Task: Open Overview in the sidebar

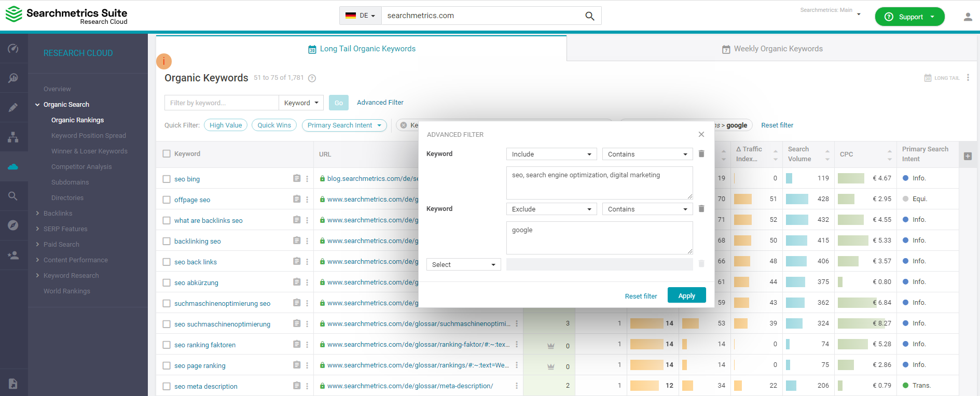Action: click(x=57, y=89)
